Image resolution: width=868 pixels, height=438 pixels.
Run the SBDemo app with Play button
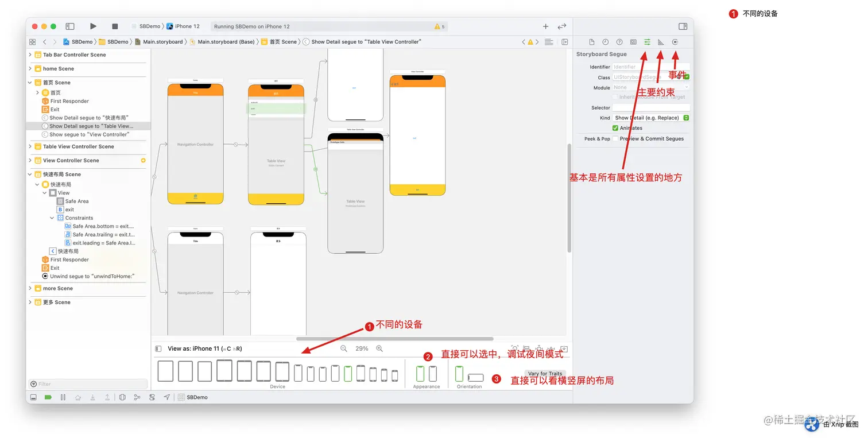coord(93,26)
